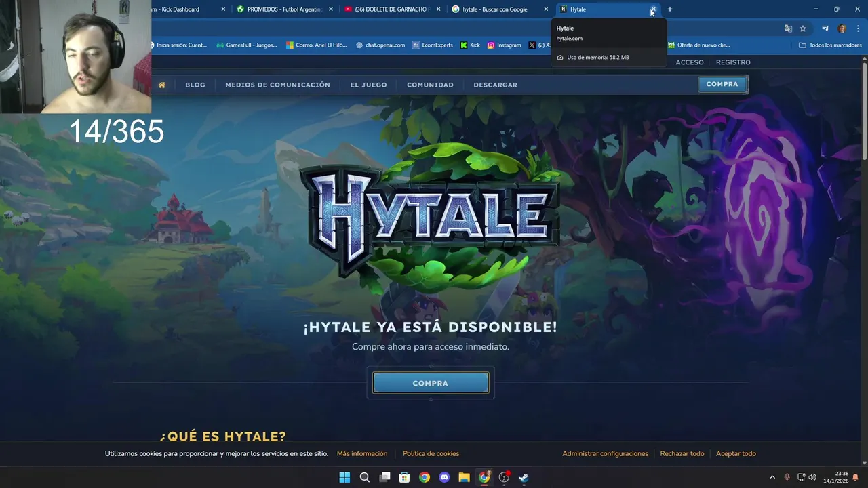The image size is (868, 488).
Task: Close the Kick Dashboard tab
Action: tap(223, 9)
